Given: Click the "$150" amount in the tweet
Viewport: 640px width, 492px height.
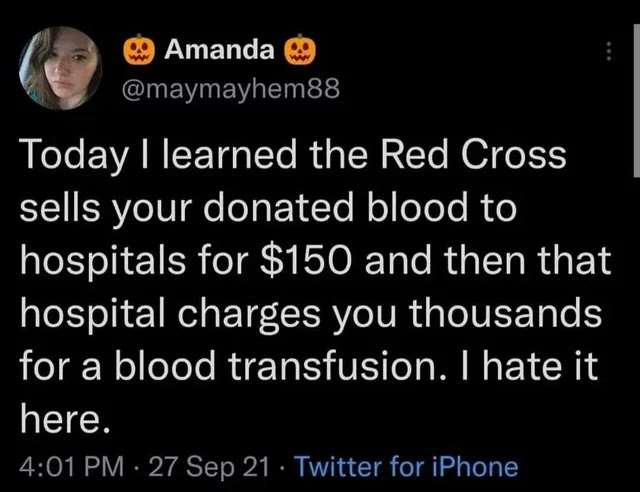Looking at the screenshot, I should [x=305, y=260].
